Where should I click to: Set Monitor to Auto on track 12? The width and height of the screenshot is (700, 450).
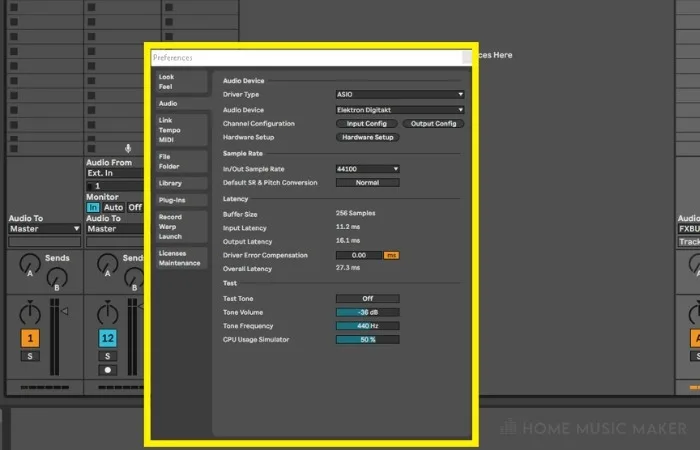click(x=113, y=208)
